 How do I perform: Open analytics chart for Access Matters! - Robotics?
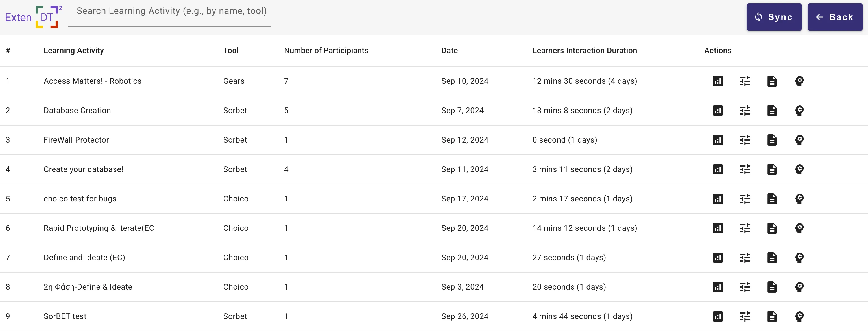coord(717,81)
